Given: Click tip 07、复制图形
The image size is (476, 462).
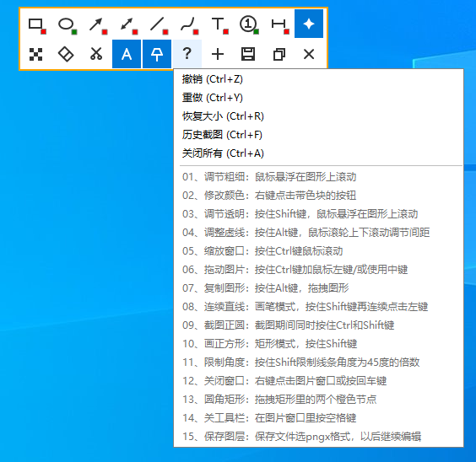Looking at the screenshot, I should tap(318, 288).
